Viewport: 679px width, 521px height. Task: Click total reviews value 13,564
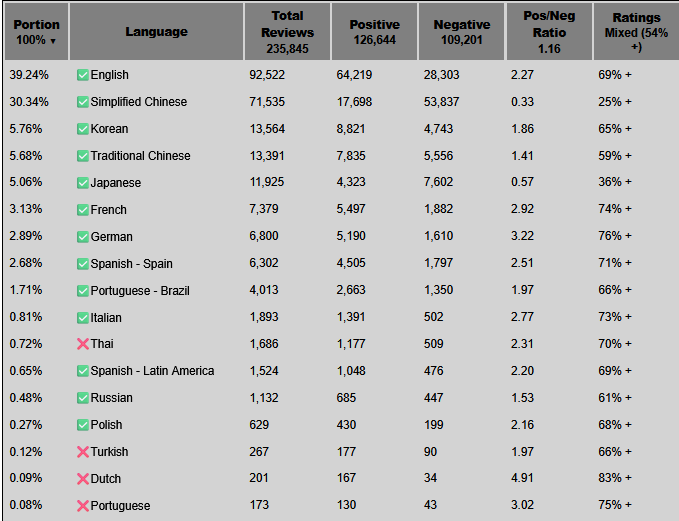tap(267, 129)
